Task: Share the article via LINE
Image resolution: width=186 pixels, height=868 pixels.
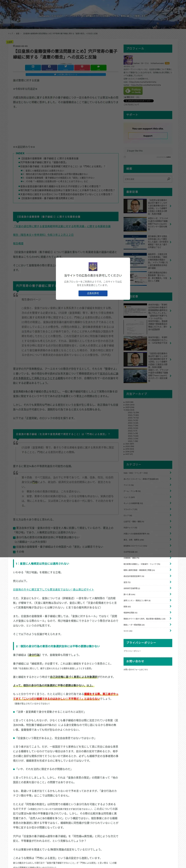Action: [98, 67]
